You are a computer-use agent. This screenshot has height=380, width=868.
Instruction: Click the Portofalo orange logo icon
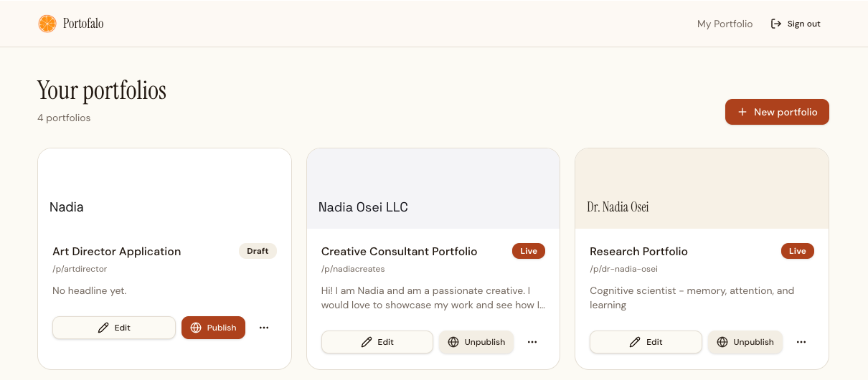click(47, 24)
